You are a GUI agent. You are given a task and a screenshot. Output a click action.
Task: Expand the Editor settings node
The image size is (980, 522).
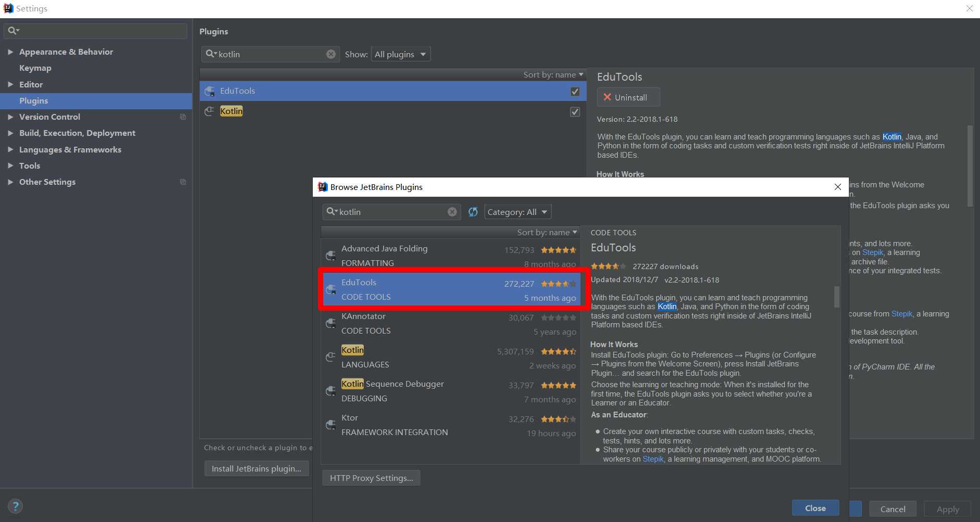pyautogui.click(x=10, y=84)
